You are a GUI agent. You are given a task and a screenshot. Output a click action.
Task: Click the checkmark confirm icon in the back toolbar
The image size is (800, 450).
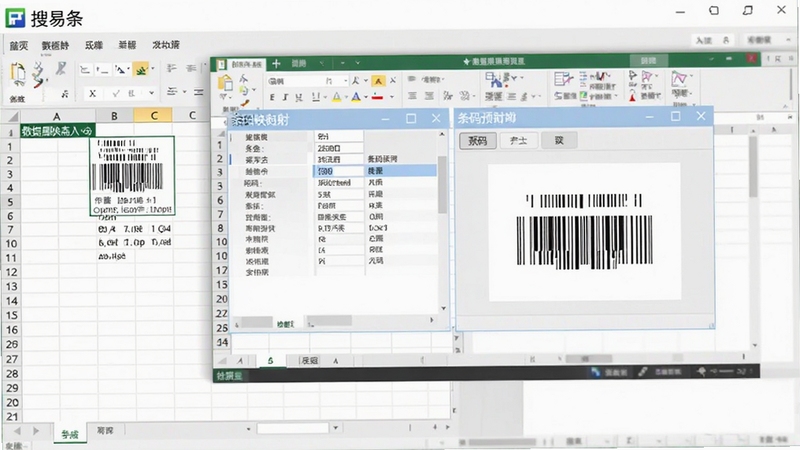point(116,93)
